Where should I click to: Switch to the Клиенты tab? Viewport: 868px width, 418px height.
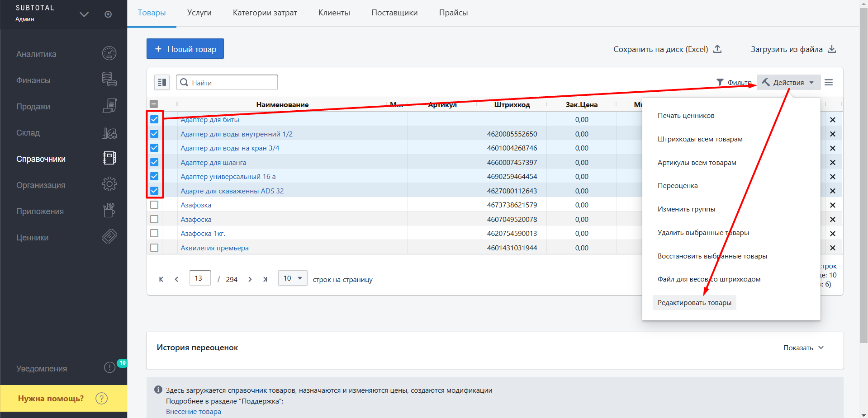pos(334,13)
